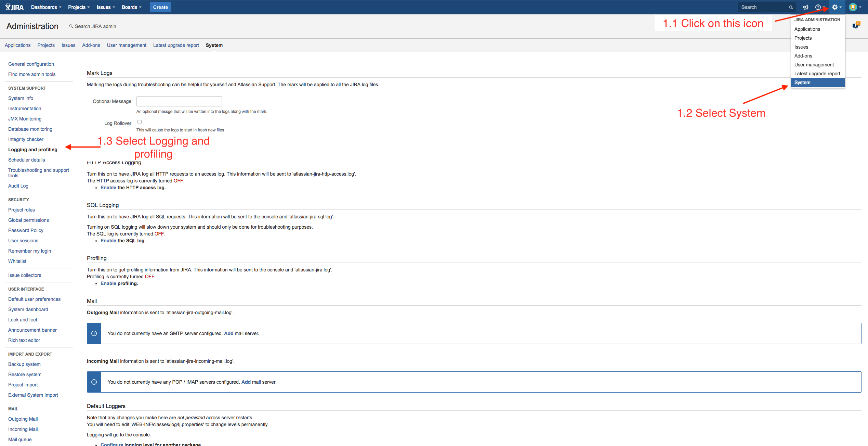Click the SMTP info circle icon
This screenshot has width=868, height=446.
coord(94,333)
